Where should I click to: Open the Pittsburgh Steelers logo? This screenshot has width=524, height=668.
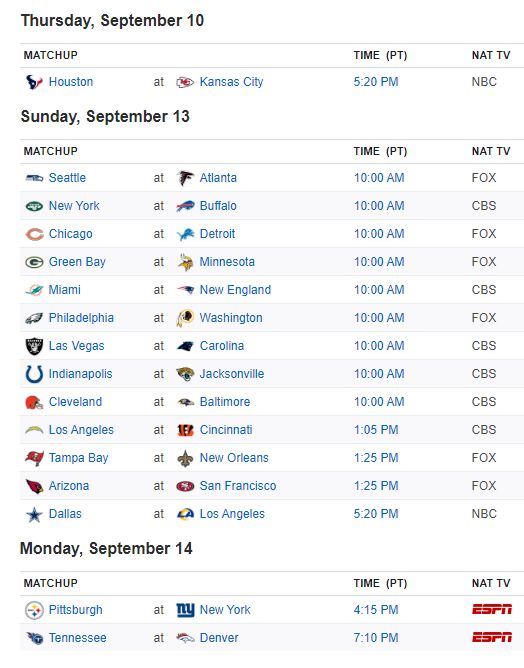coord(34,610)
